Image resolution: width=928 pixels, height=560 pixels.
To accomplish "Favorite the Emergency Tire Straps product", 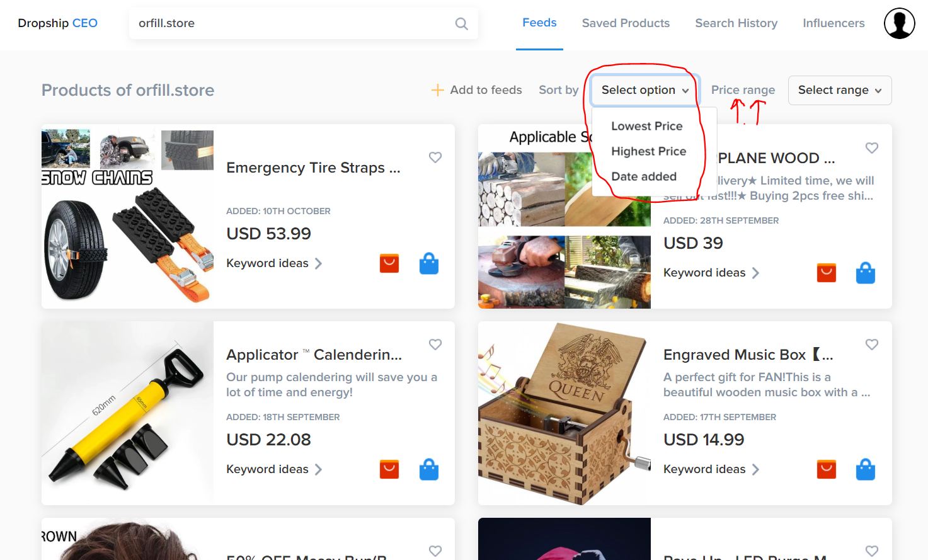I will [435, 157].
